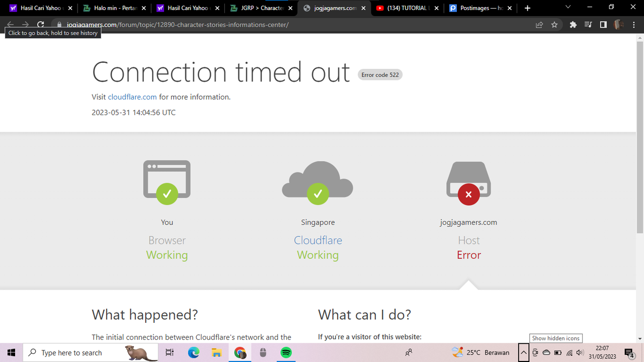644x362 pixels.
Task: Check the battery tray icon
Action: [x=557, y=352]
